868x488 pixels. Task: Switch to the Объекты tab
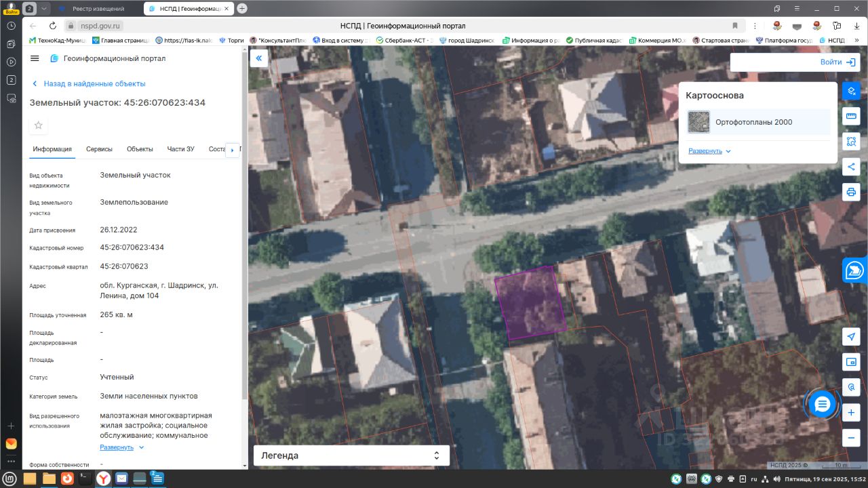click(x=140, y=149)
